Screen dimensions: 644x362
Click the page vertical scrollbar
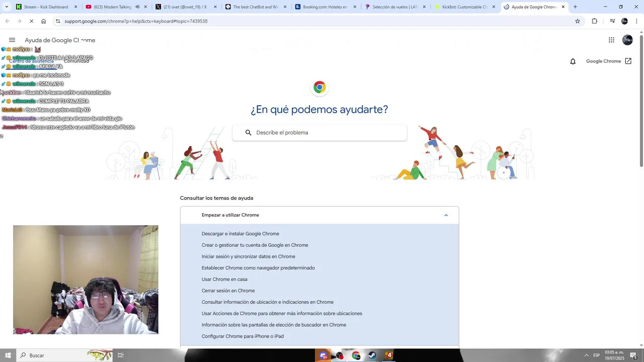click(x=641, y=101)
